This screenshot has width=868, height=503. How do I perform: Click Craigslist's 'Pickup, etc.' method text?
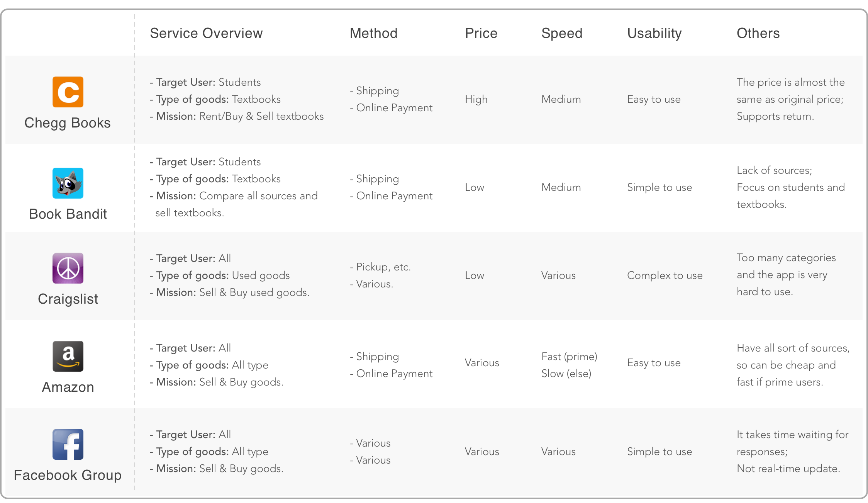[x=380, y=267]
